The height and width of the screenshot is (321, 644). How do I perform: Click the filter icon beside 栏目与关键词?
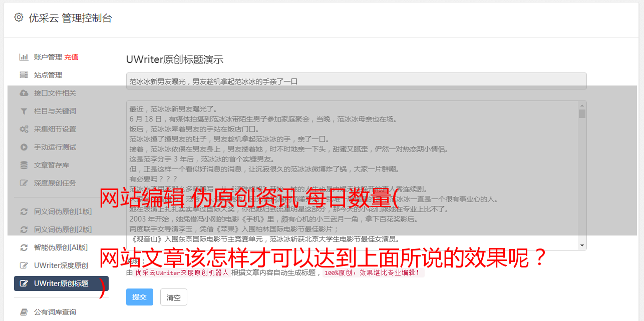[24, 111]
